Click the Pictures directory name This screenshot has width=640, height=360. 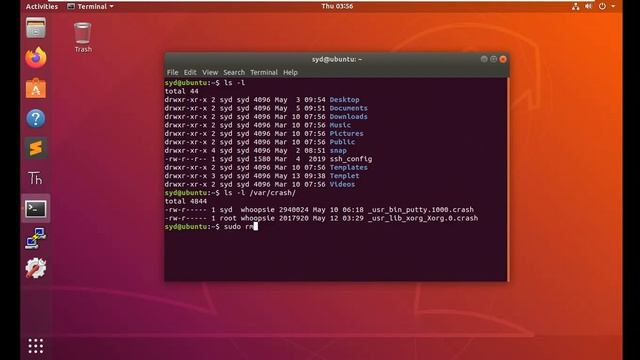[347, 133]
